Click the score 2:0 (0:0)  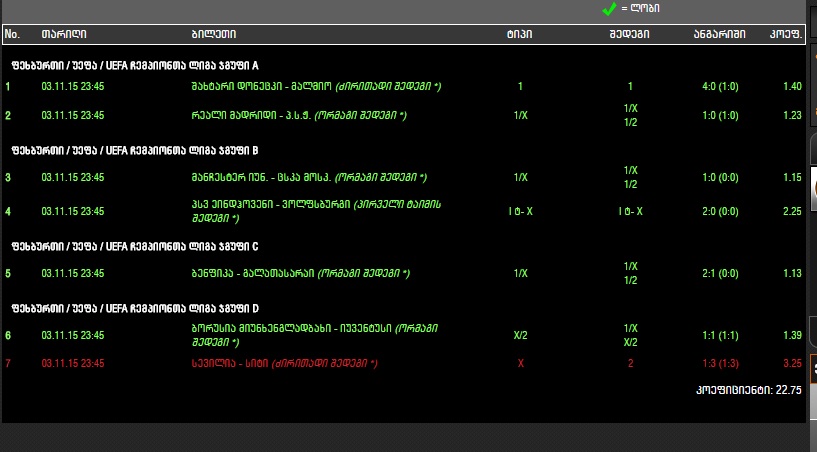point(720,211)
